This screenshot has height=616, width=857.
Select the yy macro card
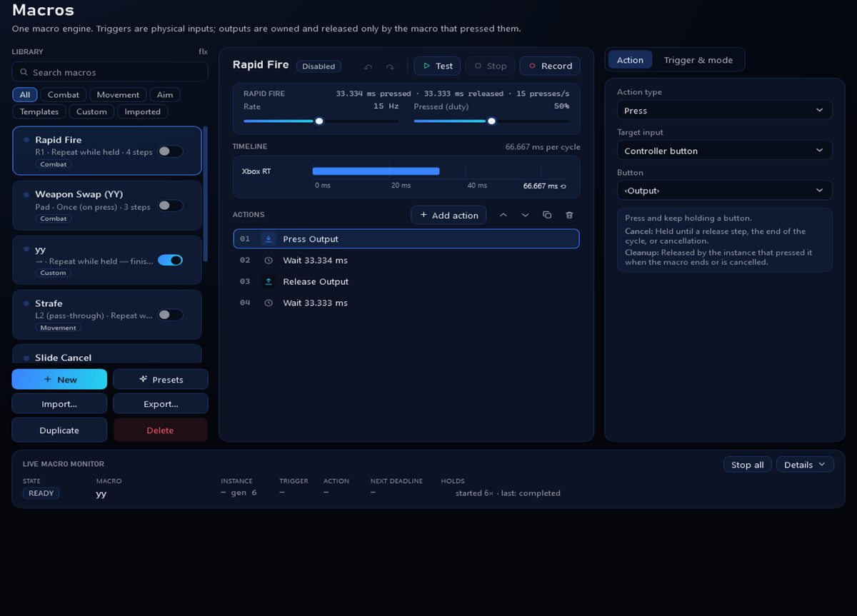tap(107, 260)
